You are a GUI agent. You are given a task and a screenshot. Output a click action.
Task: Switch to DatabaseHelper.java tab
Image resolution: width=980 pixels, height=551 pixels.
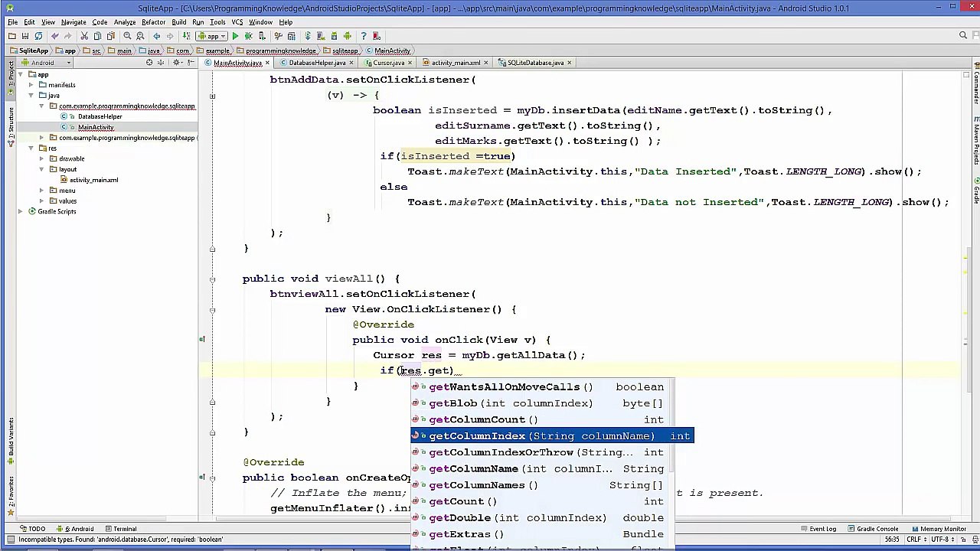[x=316, y=63]
